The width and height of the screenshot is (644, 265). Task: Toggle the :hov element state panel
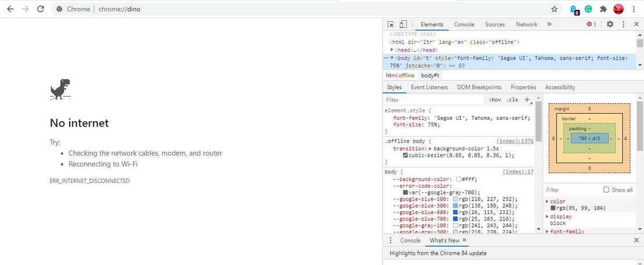click(495, 99)
